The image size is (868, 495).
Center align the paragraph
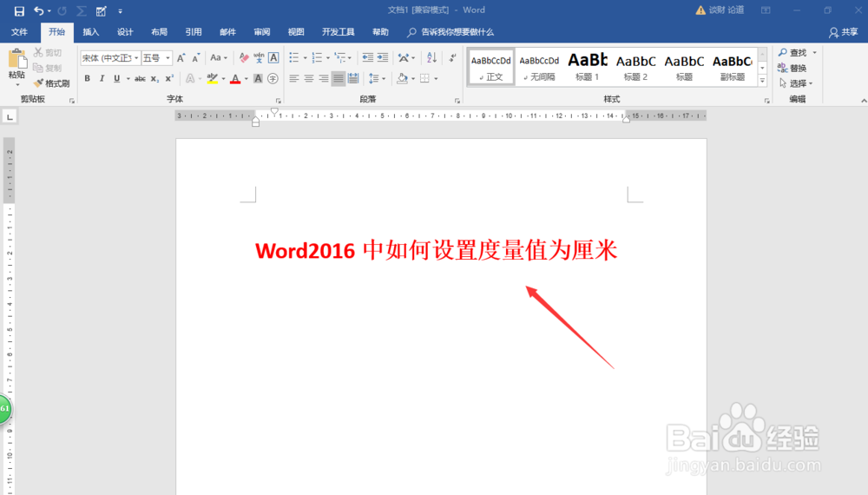tap(309, 79)
